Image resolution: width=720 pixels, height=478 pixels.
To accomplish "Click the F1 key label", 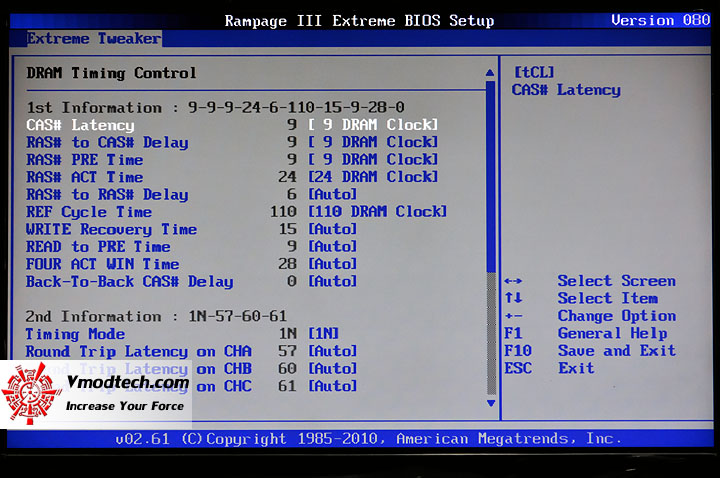I will [x=513, y=333].
